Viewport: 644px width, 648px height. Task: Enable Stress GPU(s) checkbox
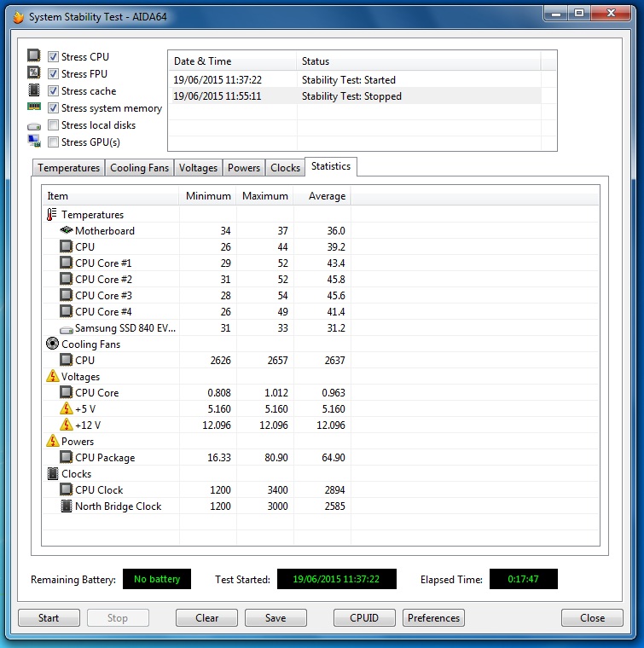pyautogui.click(x=54, y=142)
